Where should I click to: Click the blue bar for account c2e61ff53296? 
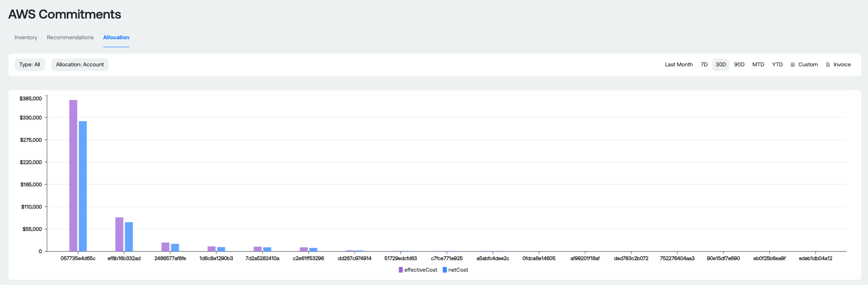[x=313, y=249]
